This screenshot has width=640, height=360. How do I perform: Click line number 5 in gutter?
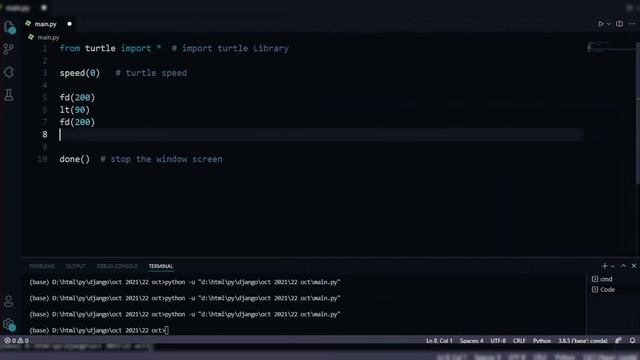pyautogui.click(x=44, y=98)
